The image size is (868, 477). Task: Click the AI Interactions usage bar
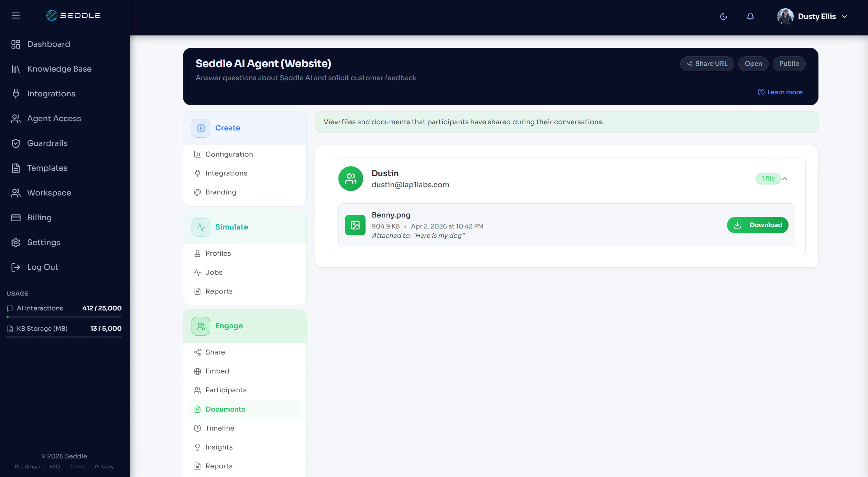[x=64, y=316]
